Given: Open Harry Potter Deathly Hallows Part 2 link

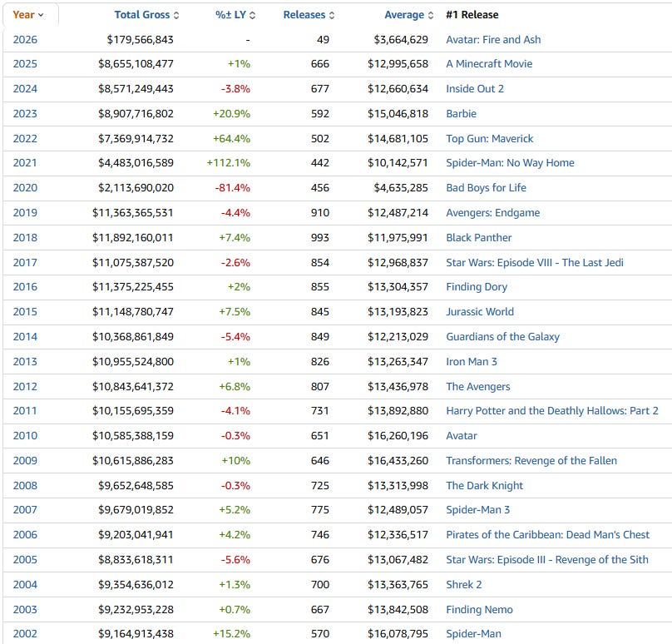Looking at the screenshot, I should 552,411.
